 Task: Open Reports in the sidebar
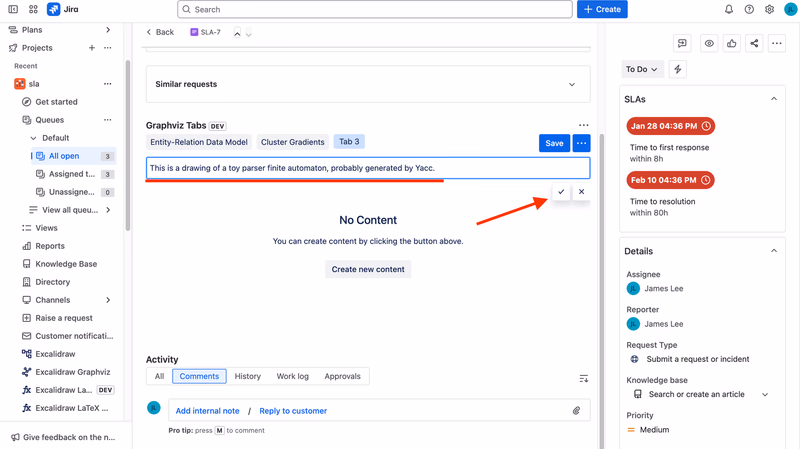click(50, 246)
